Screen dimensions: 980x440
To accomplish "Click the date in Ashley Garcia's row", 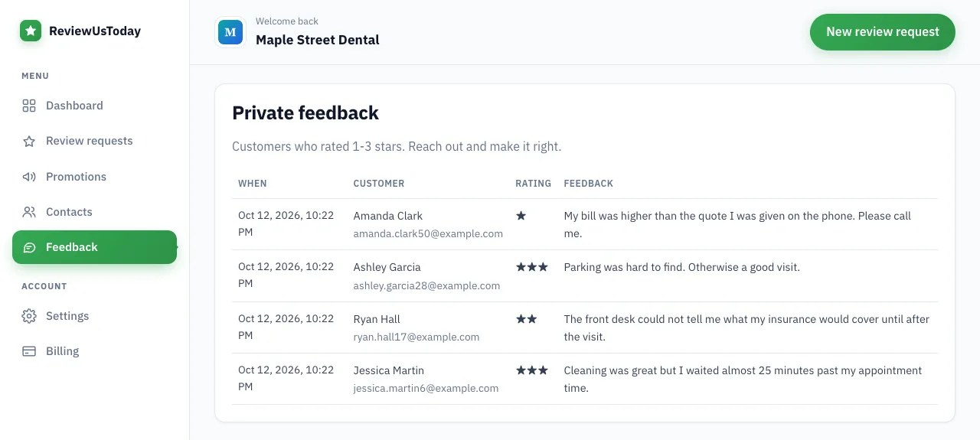I will pyautogui.click(x=286, y=275).
